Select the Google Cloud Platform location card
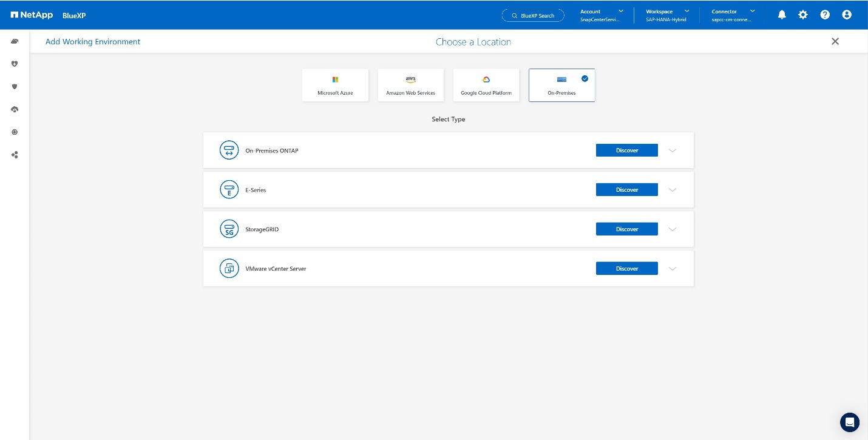The image size is (868, 440). pyautogui.click(x=486, y=85)
